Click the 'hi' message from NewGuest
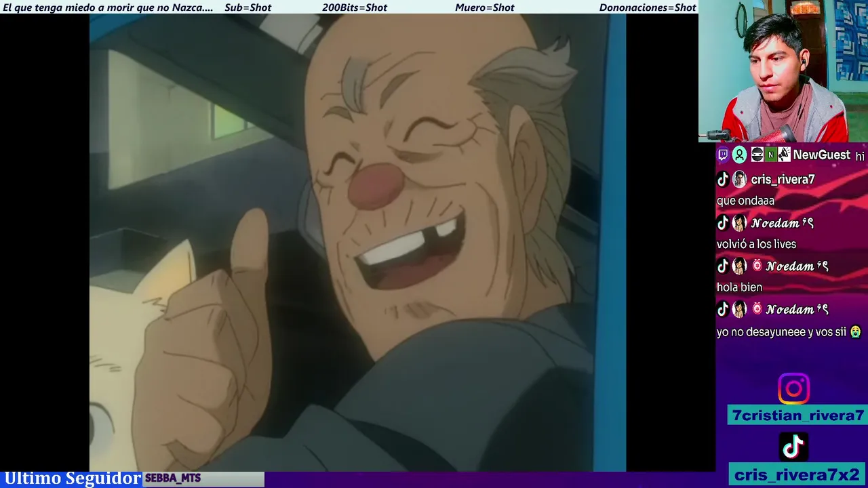This screenshot has width=868, height=488. pyautogui.click(x=860, y=157)
